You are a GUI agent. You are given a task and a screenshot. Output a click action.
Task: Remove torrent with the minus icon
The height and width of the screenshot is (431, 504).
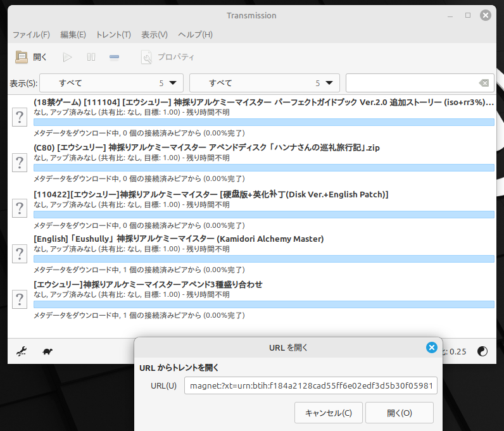tap(114, 57)
